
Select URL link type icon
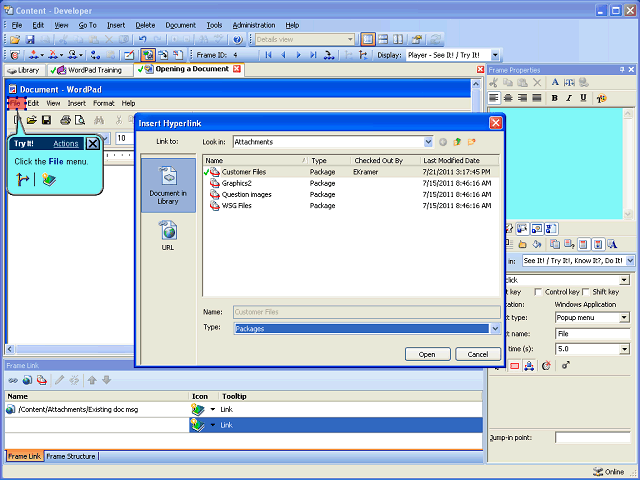[x=168, y=235]
